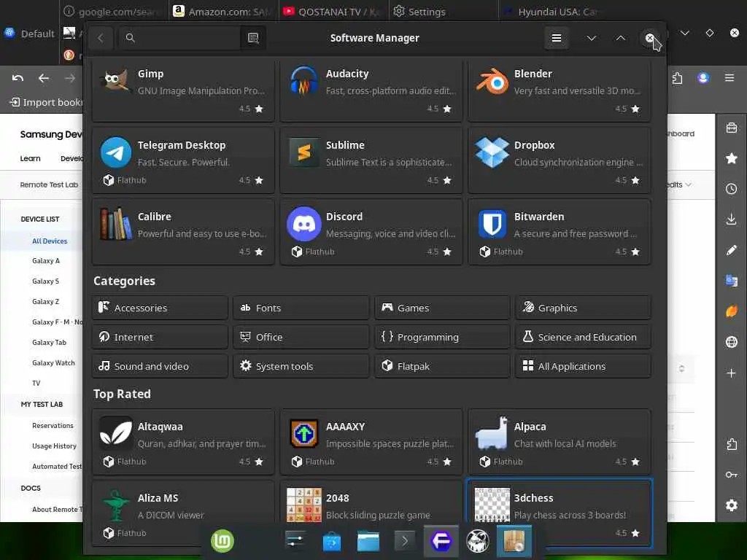Open the Dropbox app entry
The image size is (747, 560).
tap(560, 161)
